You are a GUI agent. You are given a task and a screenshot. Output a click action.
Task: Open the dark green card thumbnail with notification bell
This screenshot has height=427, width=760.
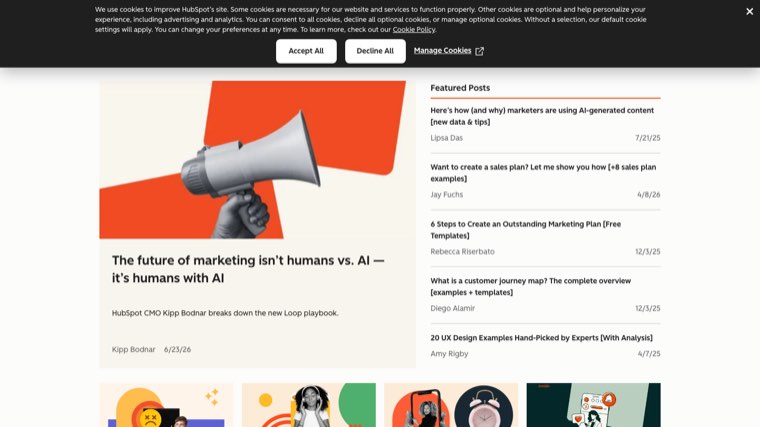click(x=593, y=405)
